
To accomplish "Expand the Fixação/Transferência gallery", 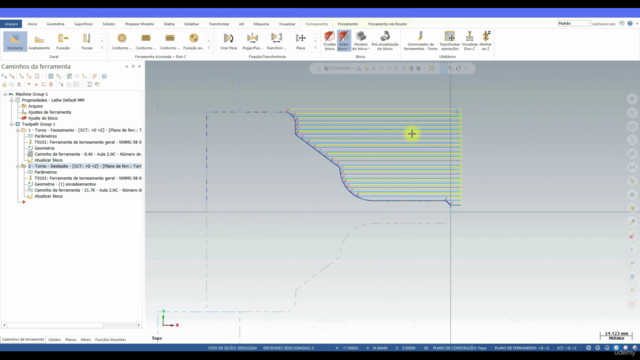I will (315, 48).
